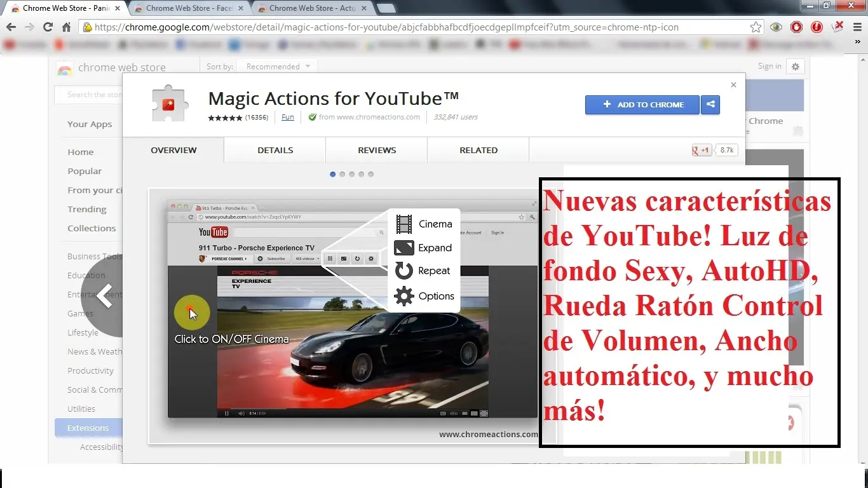
Task: Close the first Chrome Web Store tab
Action: point(118,8)
